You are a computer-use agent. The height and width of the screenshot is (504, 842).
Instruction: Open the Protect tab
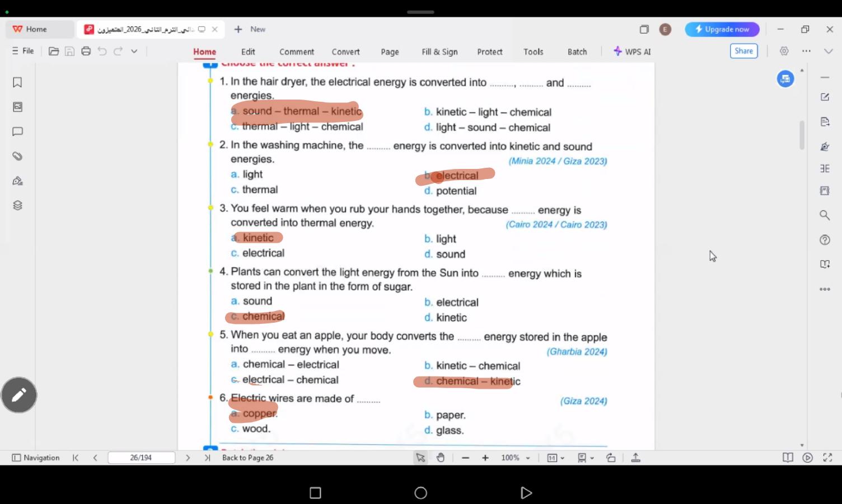[x=490, y=51]
